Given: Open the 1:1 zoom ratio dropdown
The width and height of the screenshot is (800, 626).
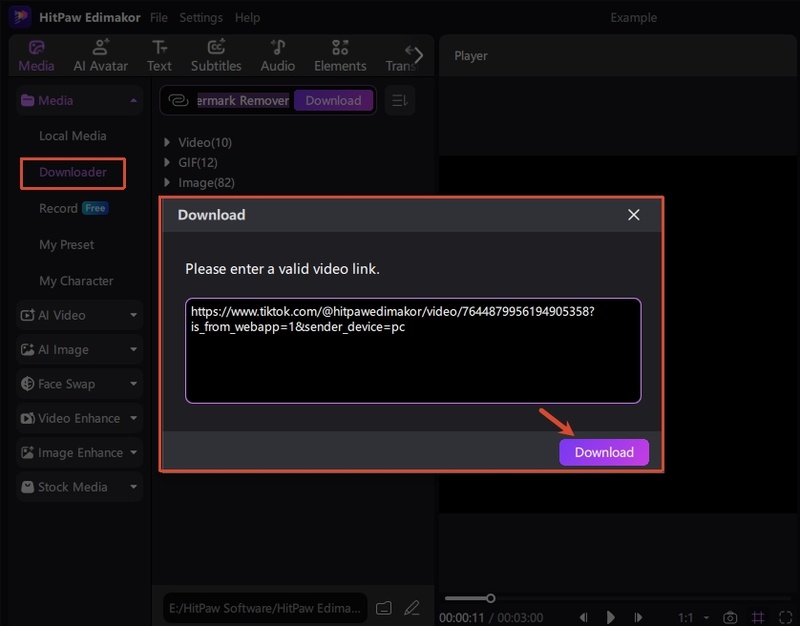Looking at the screenshot, I should pos(693,617).
